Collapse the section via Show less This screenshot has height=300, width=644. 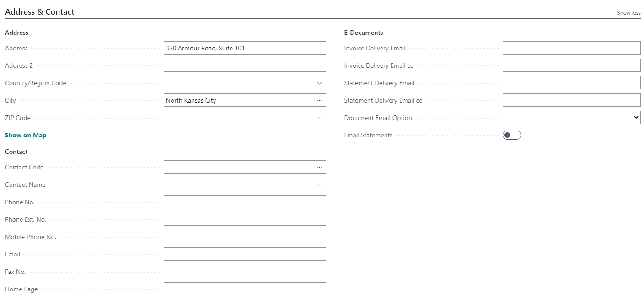coord(628,13)
